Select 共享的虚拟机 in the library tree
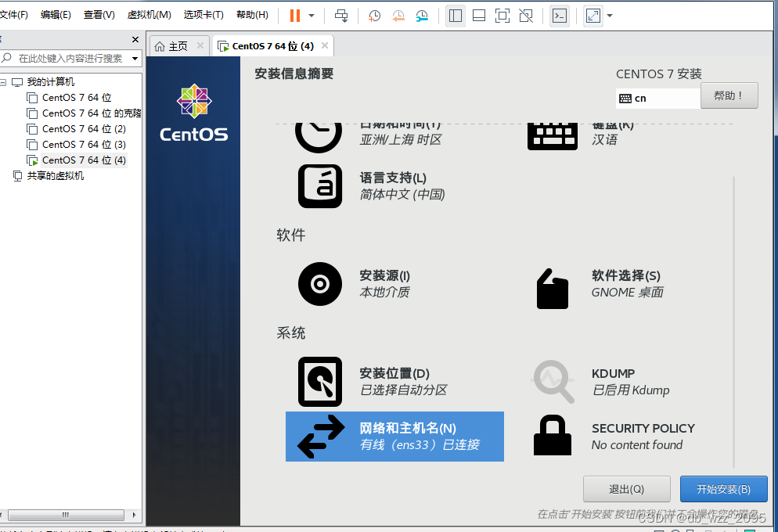Screen dimensions: 778x532 (55, 176)
